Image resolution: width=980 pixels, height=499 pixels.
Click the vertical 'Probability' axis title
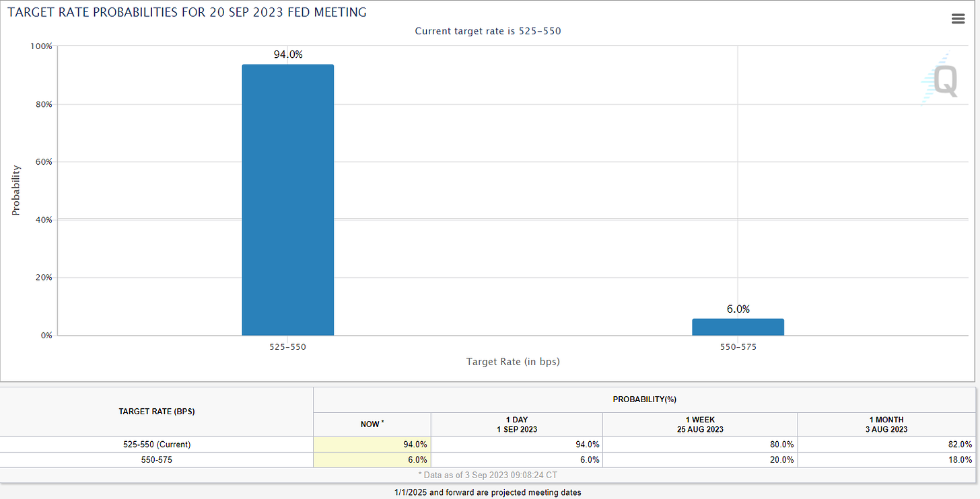point(16,190)
